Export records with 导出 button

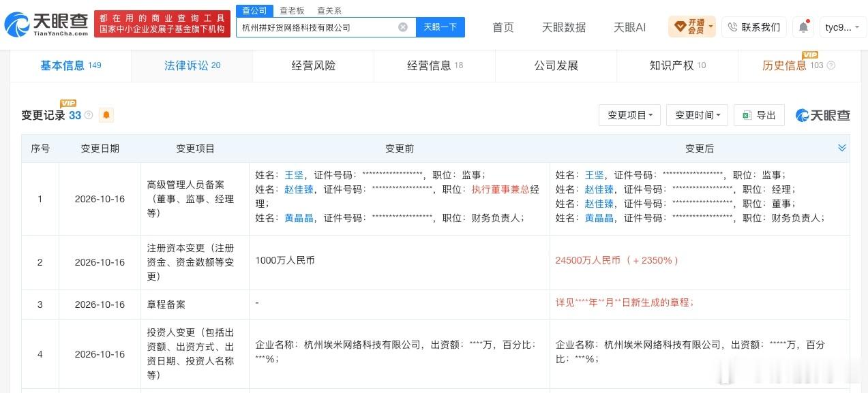click(x=759, y=115)
